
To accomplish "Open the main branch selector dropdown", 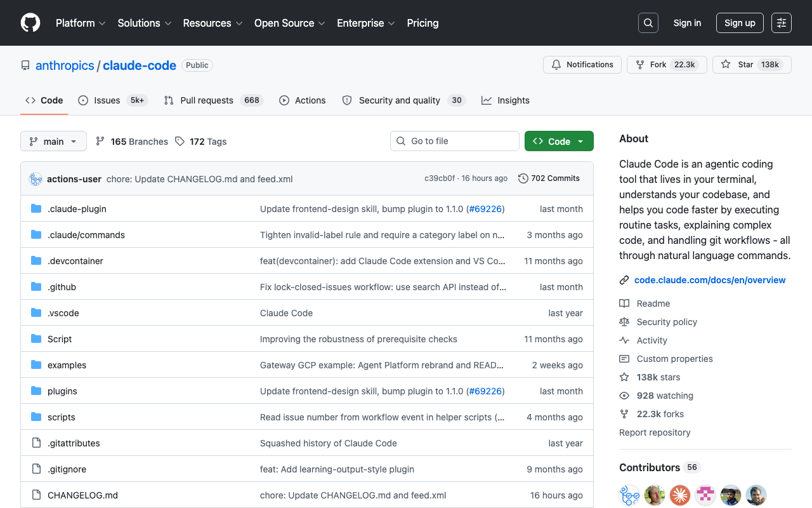I will [x=53, y=141].
